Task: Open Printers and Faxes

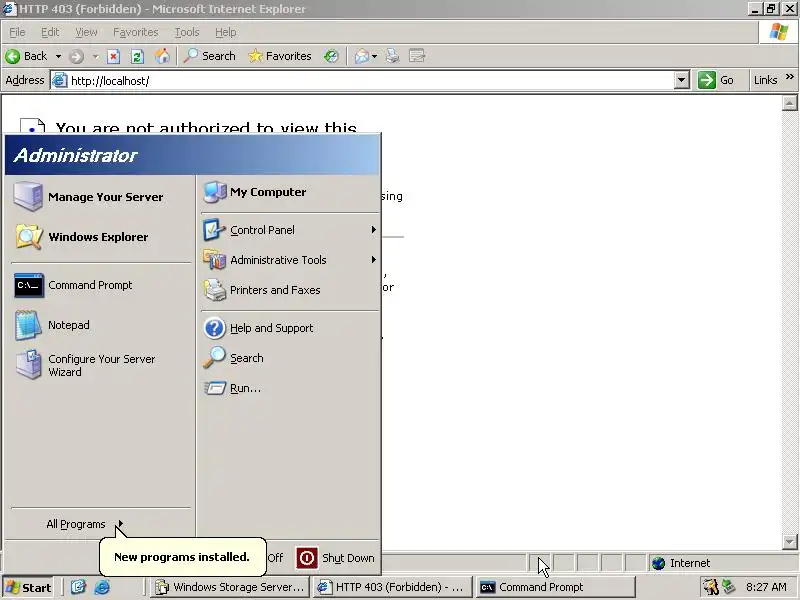Action: tap(290, 290)
